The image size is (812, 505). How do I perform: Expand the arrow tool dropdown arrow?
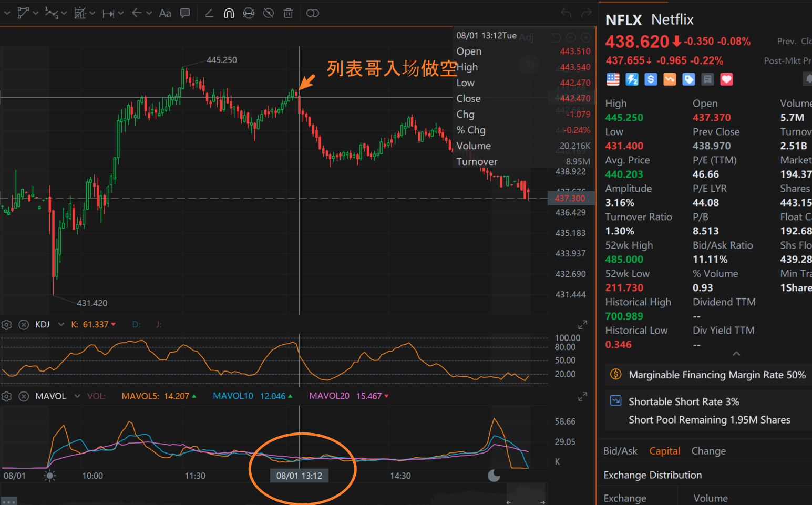(x=149, y=13)
